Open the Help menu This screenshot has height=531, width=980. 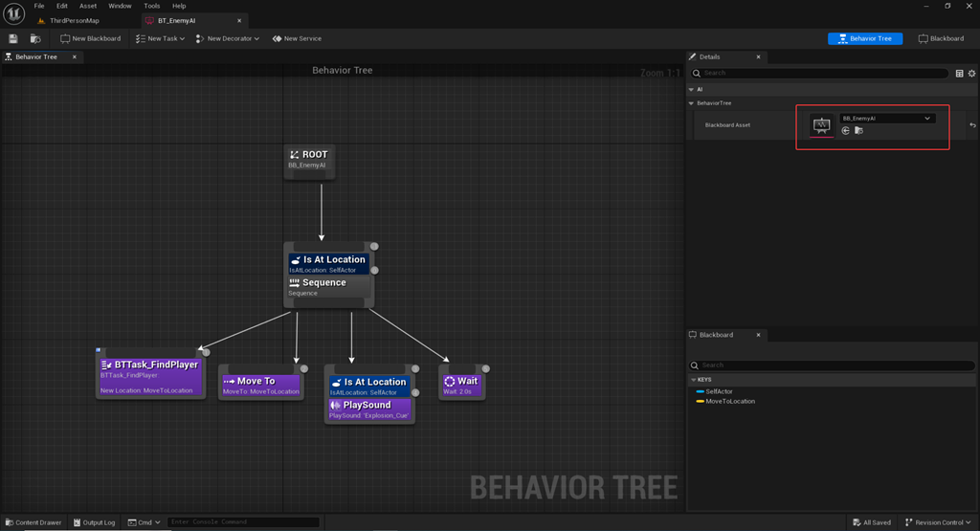point(179,6)
